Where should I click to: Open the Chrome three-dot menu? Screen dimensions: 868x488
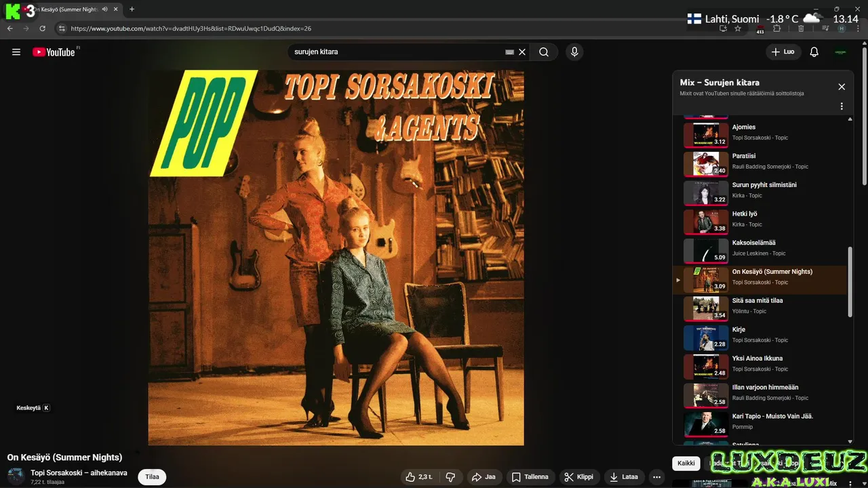coord(859,28)
